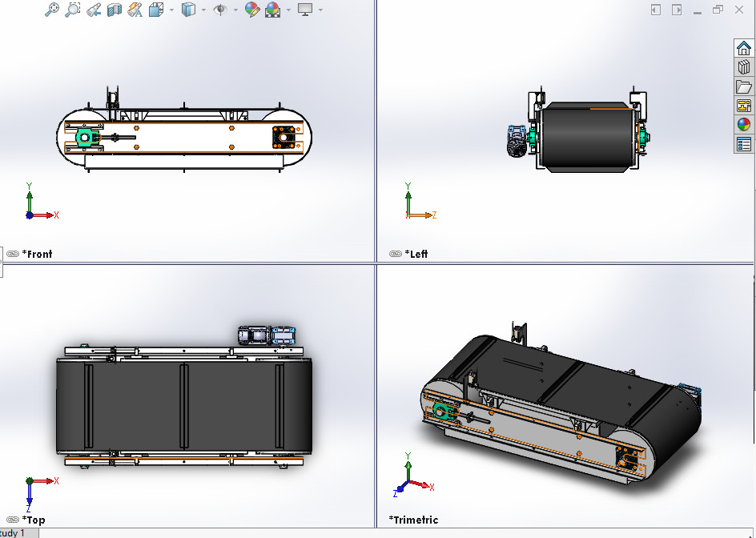This screenshot has height=538, width=756.
Task: Toggle the view link icon beside *Top
Action: tap(13, 520)
